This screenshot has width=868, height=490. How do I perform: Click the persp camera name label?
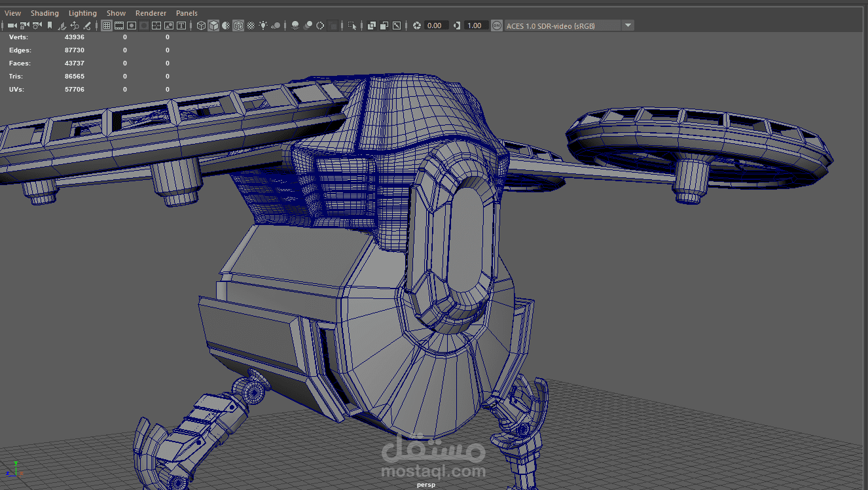coord(425,485)
